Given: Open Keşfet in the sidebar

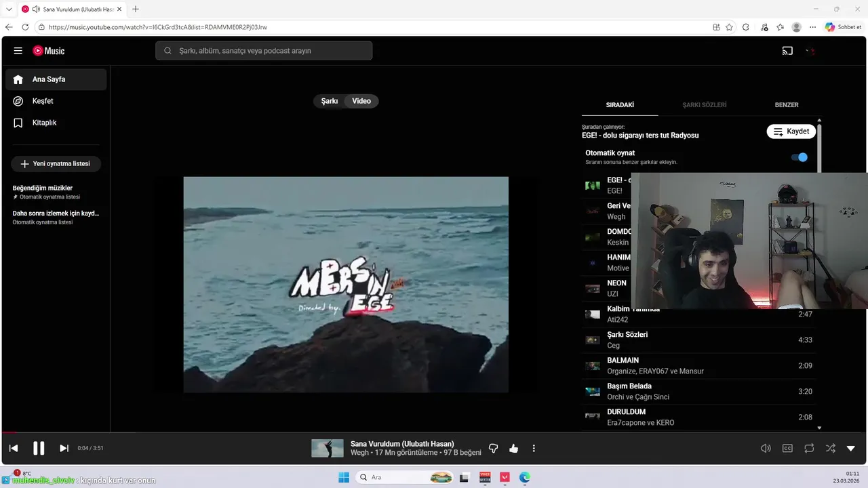Looking at the screenshot, I should tap(56, 101).
